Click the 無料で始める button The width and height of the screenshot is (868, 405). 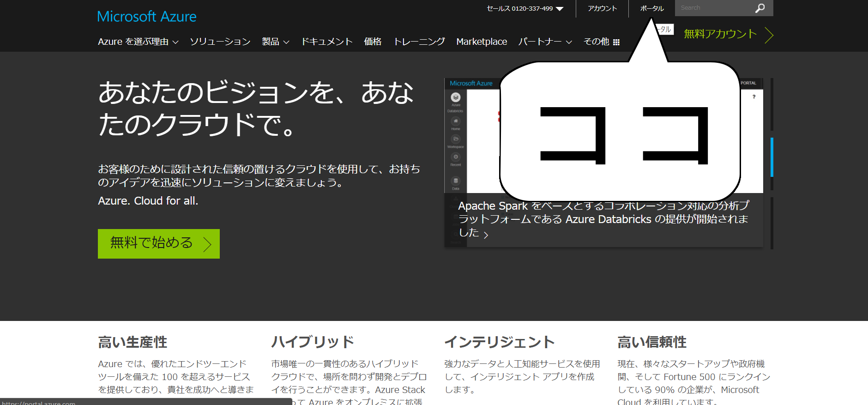(159, 244)
